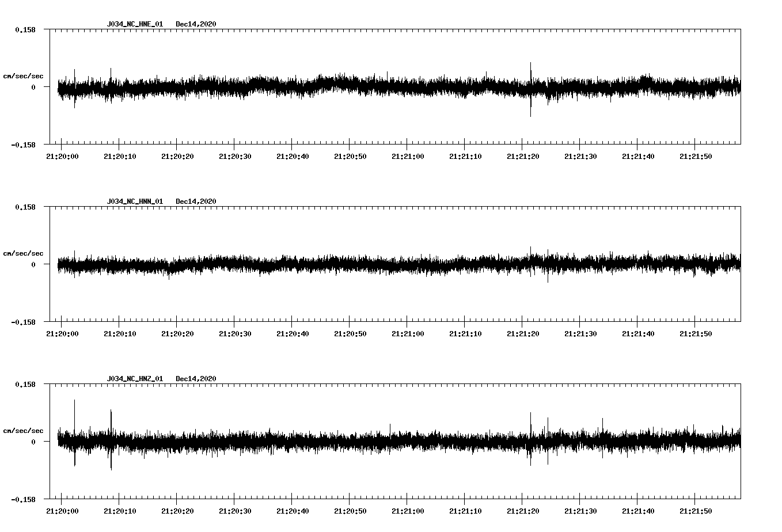Click the -0.158 lower amplitude label on HNZ plot
The height and width of the screenshot is (532, 782).
click(x=22, y=498)
